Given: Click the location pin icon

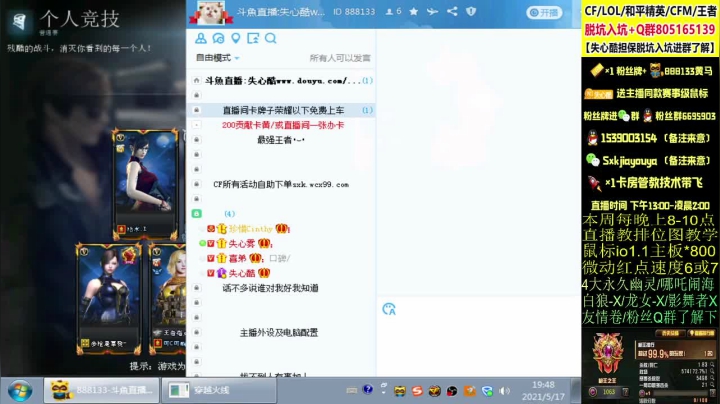Looking at the screenshot, I should tap(236, 38).
